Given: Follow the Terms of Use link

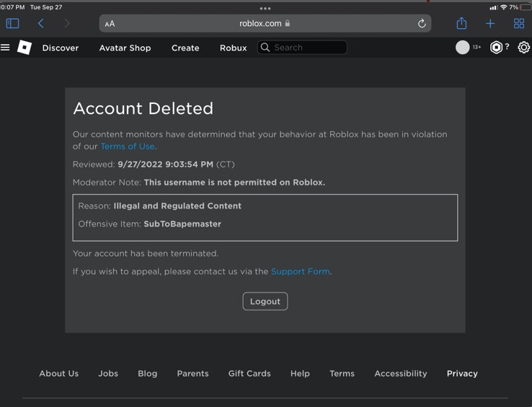Looking at the screenshot, I should [x=128, y=146].
